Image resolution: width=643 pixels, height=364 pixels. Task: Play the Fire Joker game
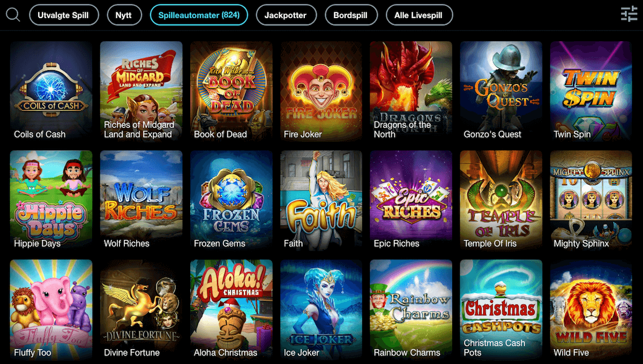tap(322, 93)
